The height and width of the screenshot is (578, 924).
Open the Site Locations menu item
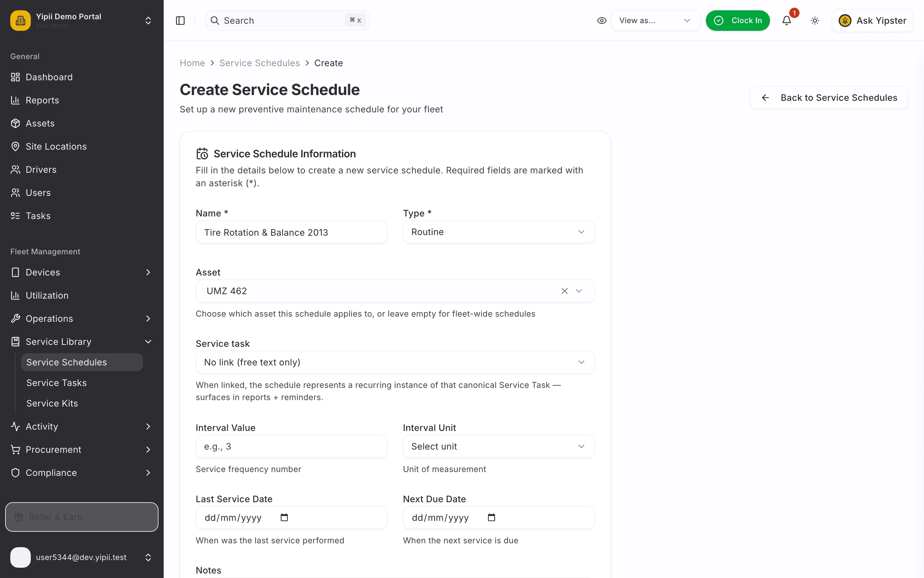click(82, 146)
